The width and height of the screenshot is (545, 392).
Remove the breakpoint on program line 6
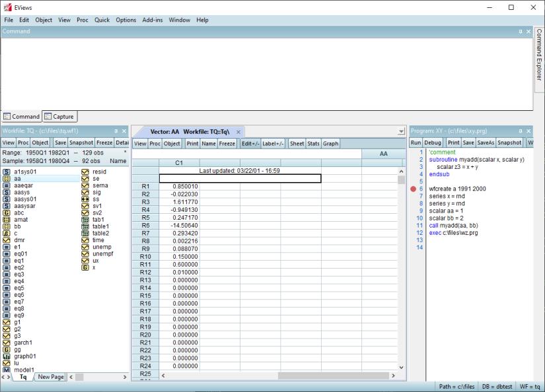pos(413,189)
